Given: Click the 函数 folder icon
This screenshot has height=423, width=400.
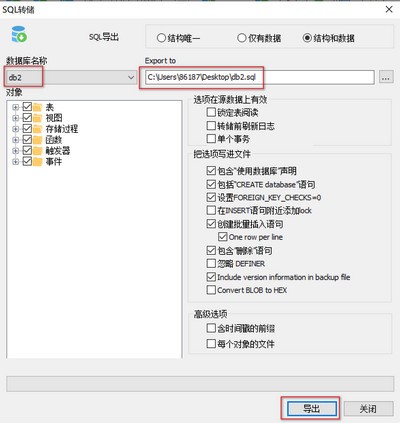Looking at the screenshot, I should pyautogui.click(x=38, y=140).
